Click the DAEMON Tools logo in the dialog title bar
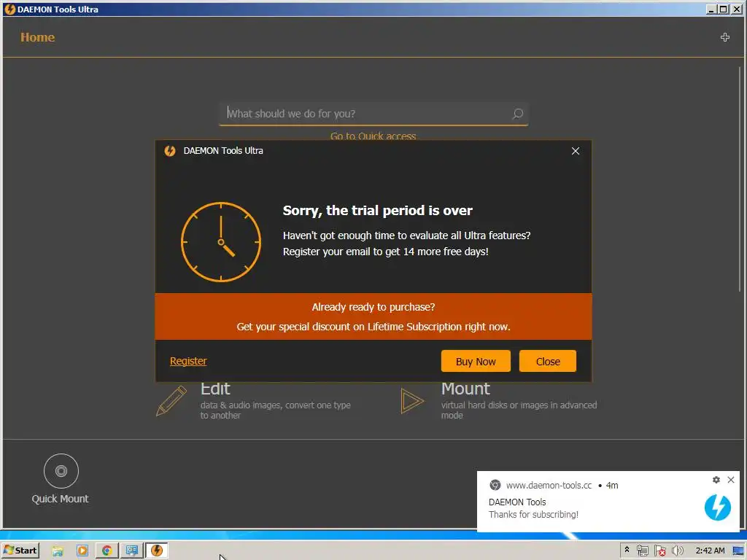This screenshot has width=747, height=560. tap(170, 151)
